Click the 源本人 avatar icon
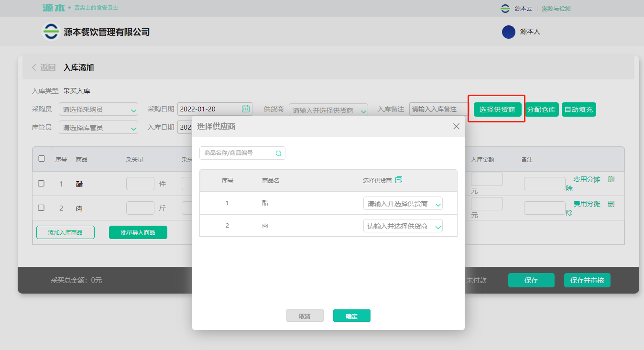 click(x=508, y=32)
